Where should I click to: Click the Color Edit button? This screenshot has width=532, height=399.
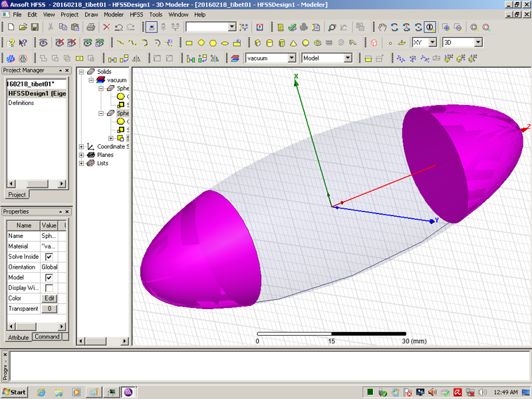tap(49, 299)
